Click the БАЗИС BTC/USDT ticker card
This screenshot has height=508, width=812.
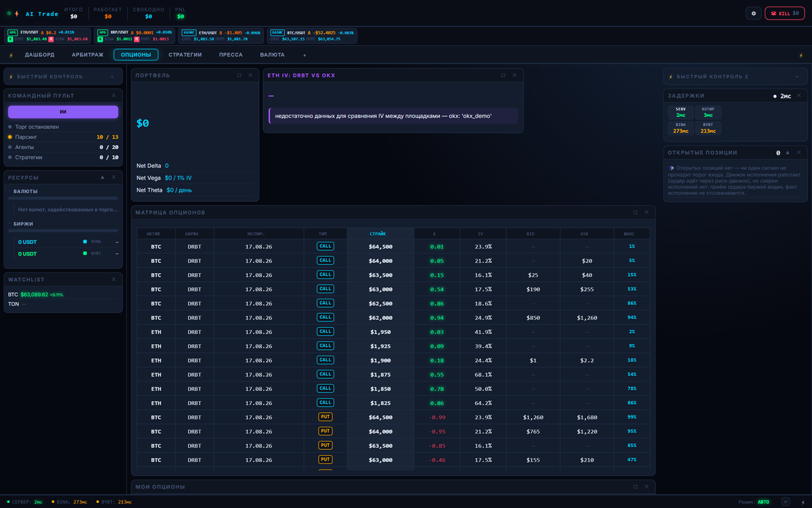click(311, 35)
